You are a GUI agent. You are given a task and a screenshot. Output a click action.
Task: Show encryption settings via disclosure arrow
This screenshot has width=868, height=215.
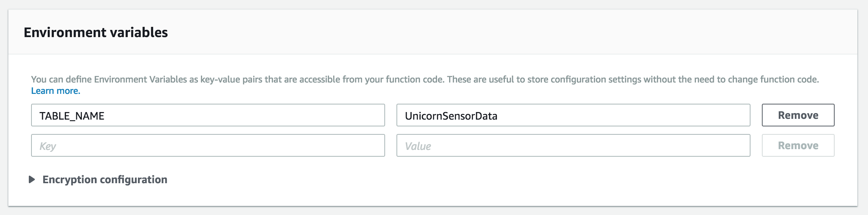[32, 179]
